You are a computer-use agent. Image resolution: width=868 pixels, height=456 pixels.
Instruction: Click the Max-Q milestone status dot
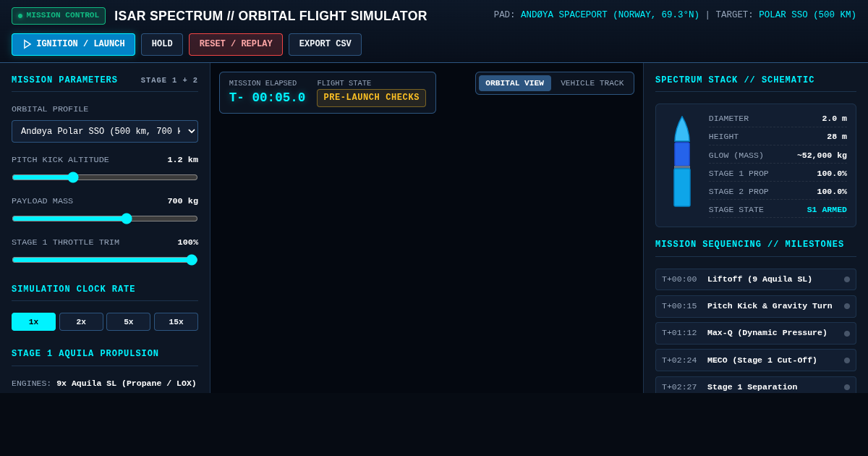pyautogui.click(x=847, y=334)
